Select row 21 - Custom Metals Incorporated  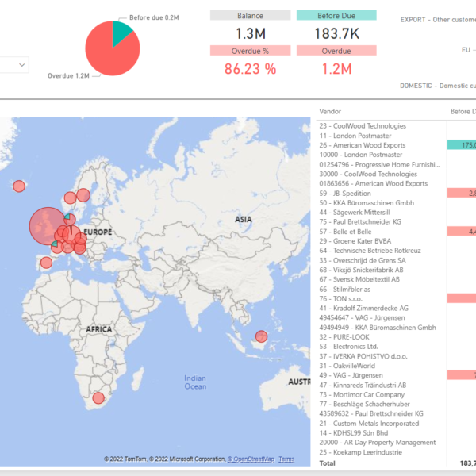click(x=369, y=424)
